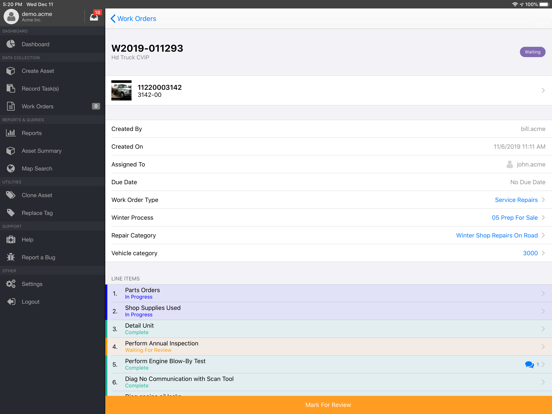
Task: Open the Service Repairs link
Action: point(516,200)
